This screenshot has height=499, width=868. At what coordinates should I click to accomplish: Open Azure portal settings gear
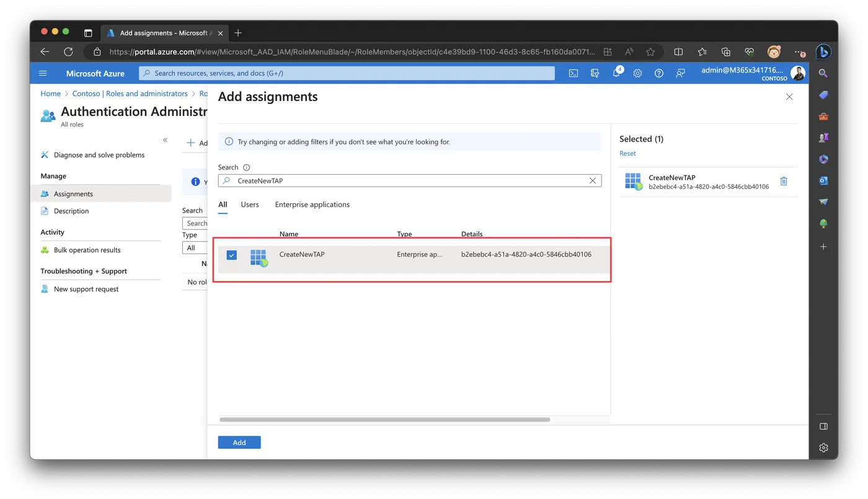pyautogui.click(x=637, y=73)
